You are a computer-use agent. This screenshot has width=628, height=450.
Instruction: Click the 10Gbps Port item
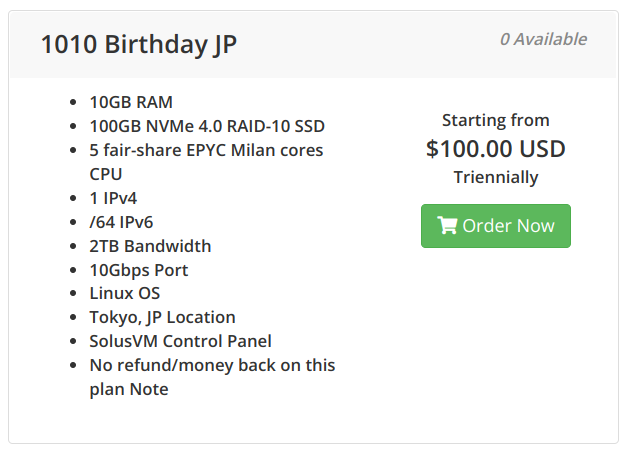[139, 270]
